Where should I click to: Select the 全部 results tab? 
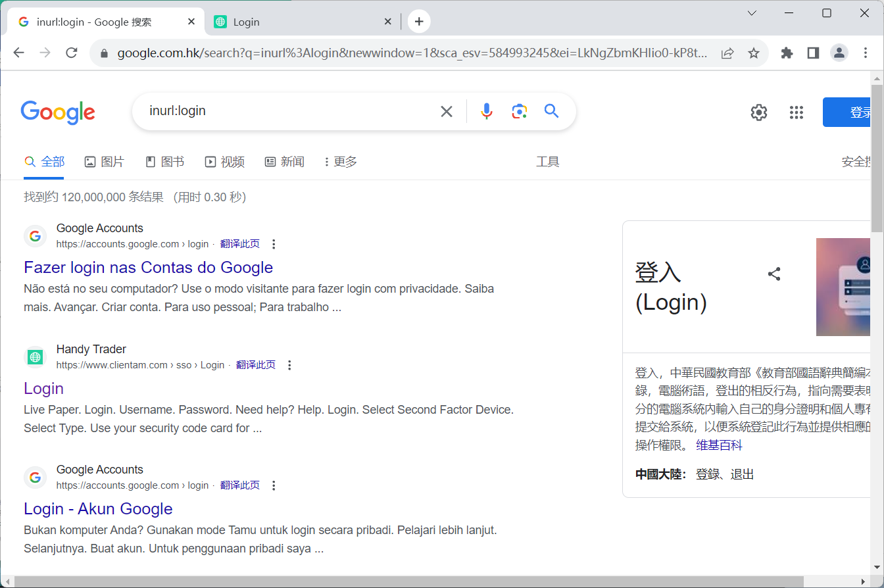coord(44,162)
